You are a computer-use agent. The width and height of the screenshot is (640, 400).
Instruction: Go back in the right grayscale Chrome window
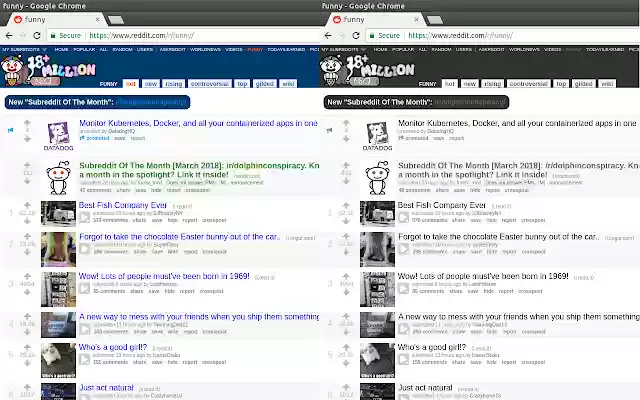pyautogui.click(x=328, y=36)
